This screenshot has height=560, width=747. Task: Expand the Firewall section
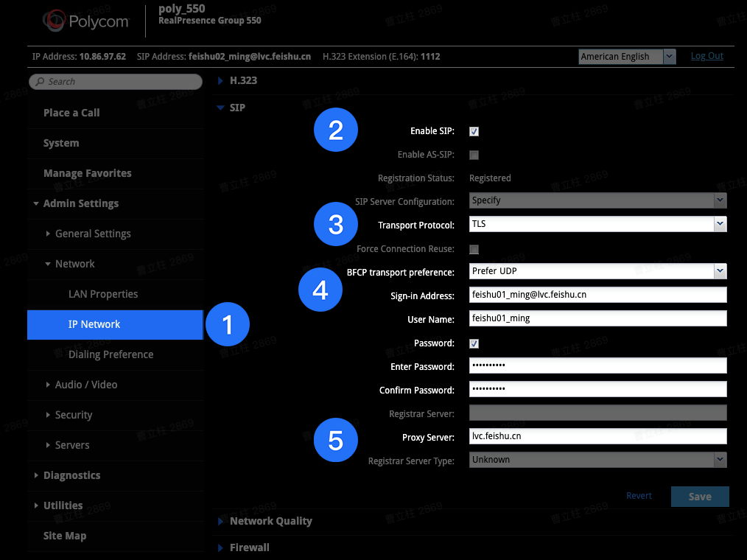coord(249,547)
